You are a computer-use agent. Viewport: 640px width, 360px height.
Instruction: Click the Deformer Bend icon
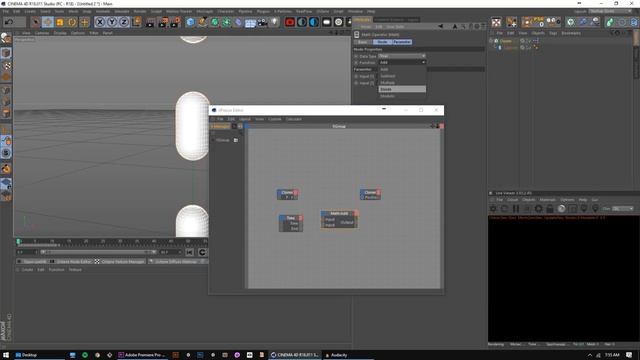click(238, 22)
